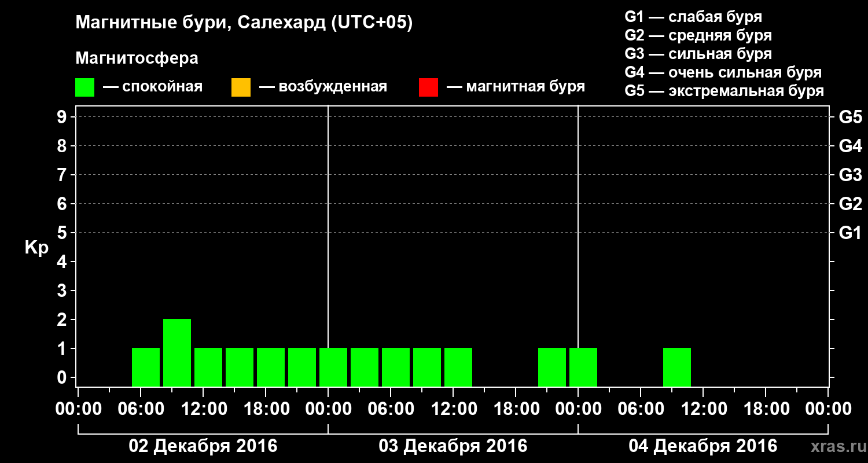Click the Kp axis value 8
The image size is (868, 463).
click(62, 146)
